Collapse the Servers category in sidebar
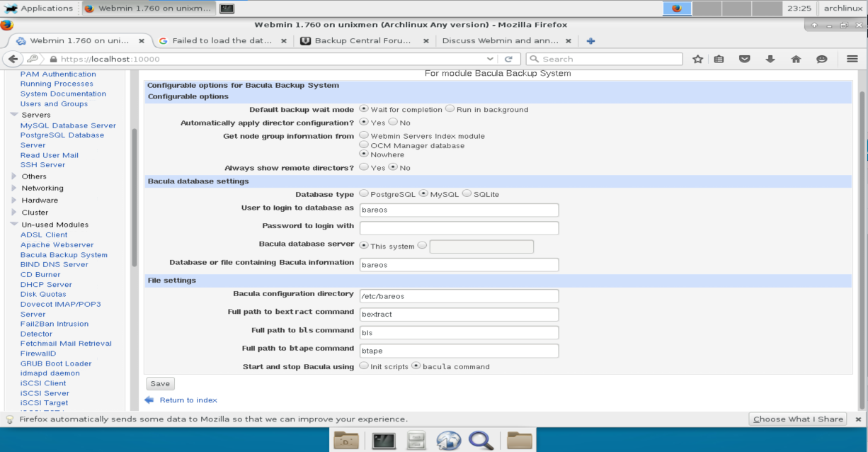The height and width of the screenshot is (452, 868). (x=14, y=115)
